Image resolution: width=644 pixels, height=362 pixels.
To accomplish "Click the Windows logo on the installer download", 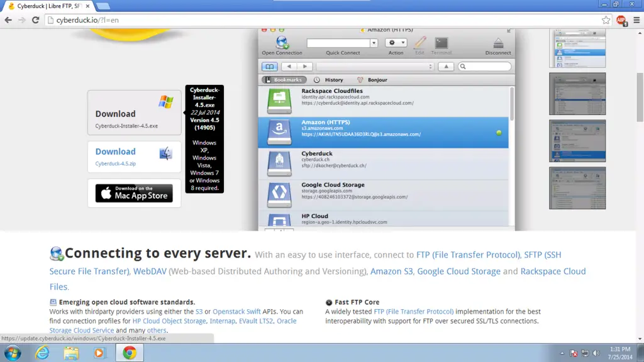I will (x=166, y=102).
